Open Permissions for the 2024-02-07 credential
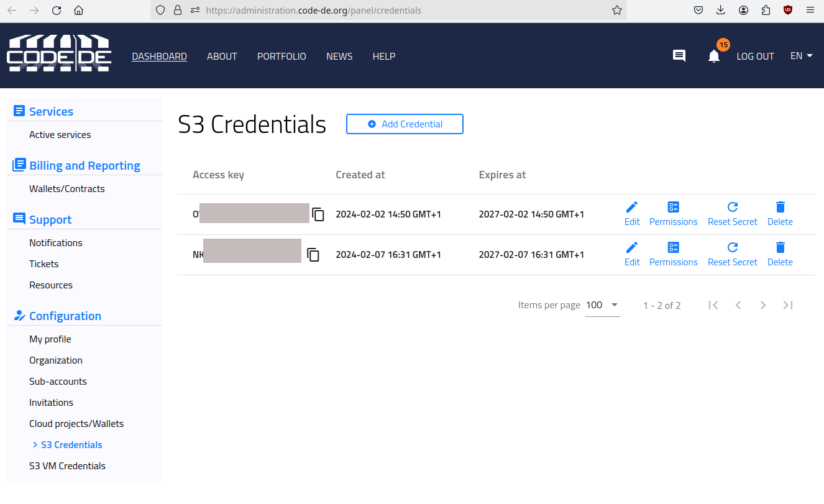The height and width of the screenshot is (504, 824). 673,254
